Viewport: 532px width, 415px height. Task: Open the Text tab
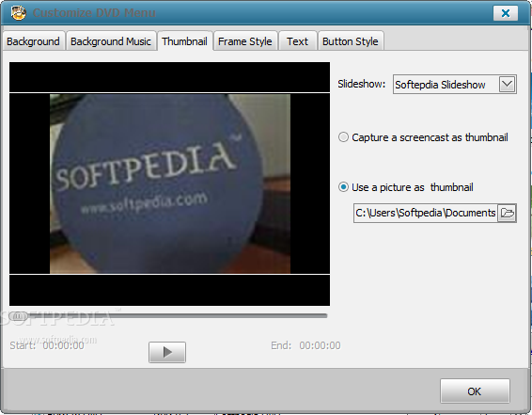[297, 41]
